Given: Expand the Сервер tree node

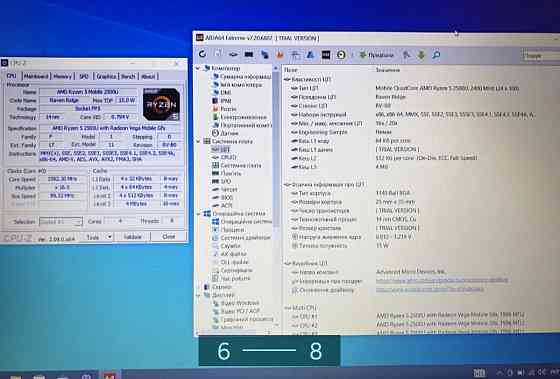Looking at the screenshot, I should pyautogui.click(x=198, y=287).
